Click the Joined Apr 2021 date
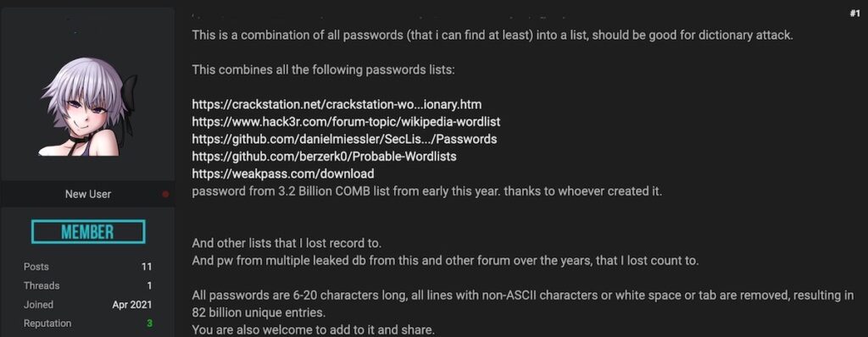The width and height of the screenshot is (868, 337). (x=131, y=304)
